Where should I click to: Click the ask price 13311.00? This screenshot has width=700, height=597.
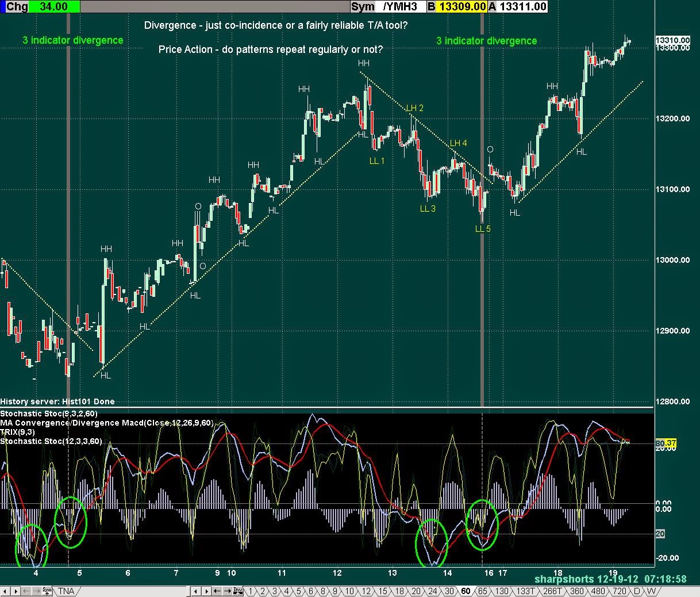pos(522,6)
